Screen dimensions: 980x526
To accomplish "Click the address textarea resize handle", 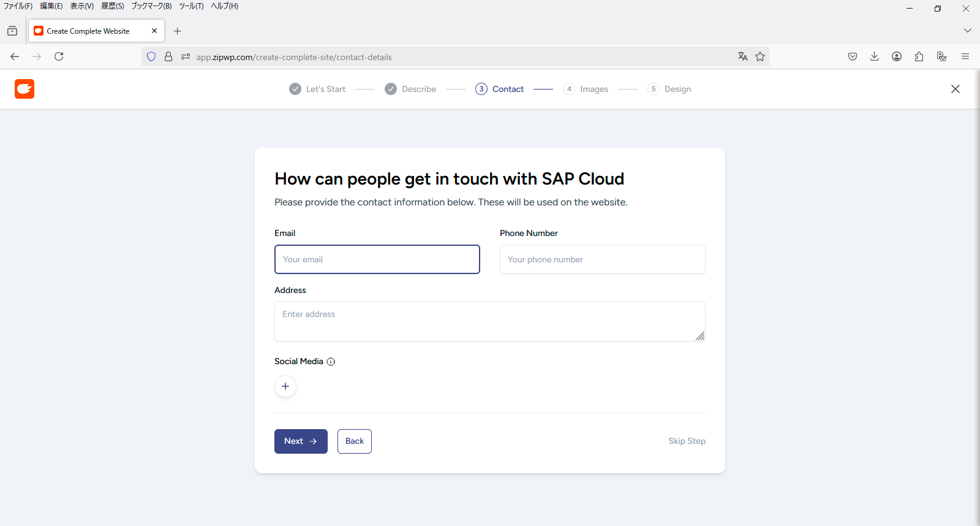I will click(x=700, y=336).
